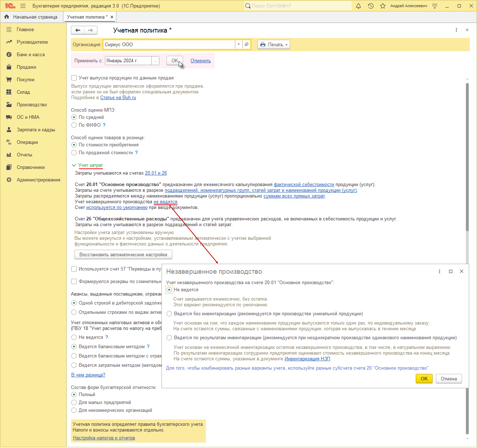Focus the Поиск search field
The image size is (477, 448).
(298, 6)
